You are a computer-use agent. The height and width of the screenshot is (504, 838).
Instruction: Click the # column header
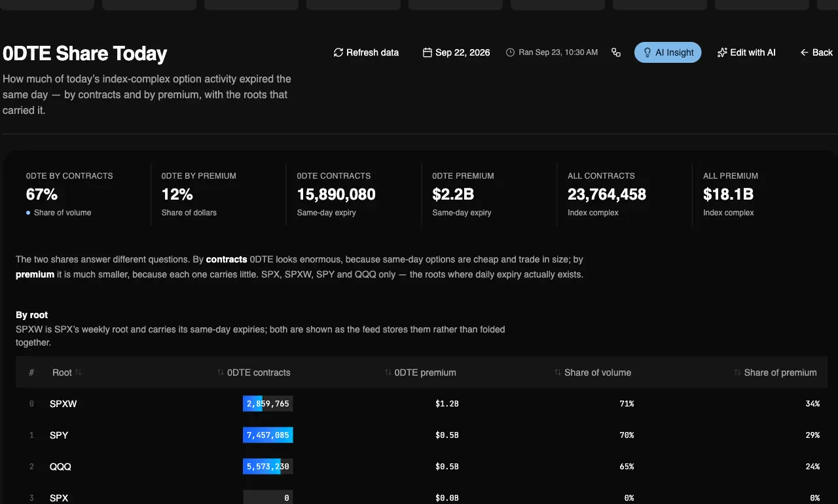tap(31, 372)
